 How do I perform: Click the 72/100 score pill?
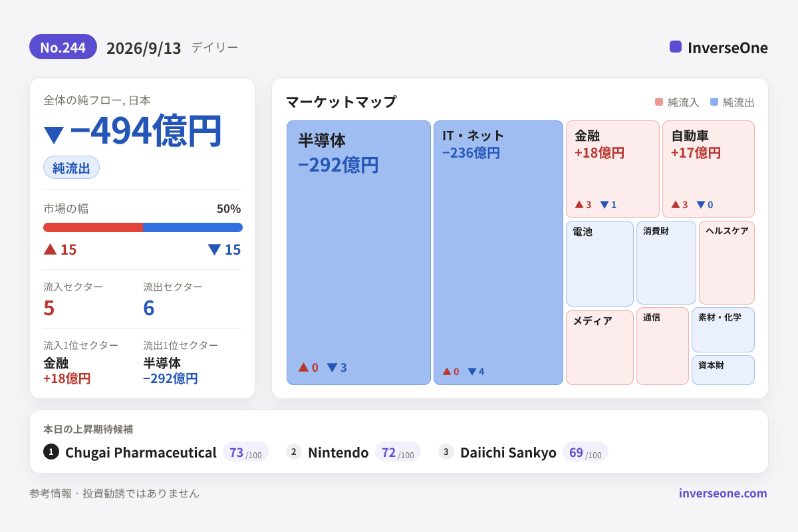pos(398,452)
